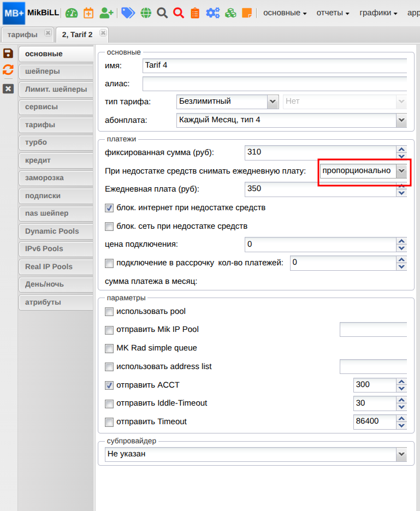Check блок. сеть при недостатке средств

pos(109,227)
